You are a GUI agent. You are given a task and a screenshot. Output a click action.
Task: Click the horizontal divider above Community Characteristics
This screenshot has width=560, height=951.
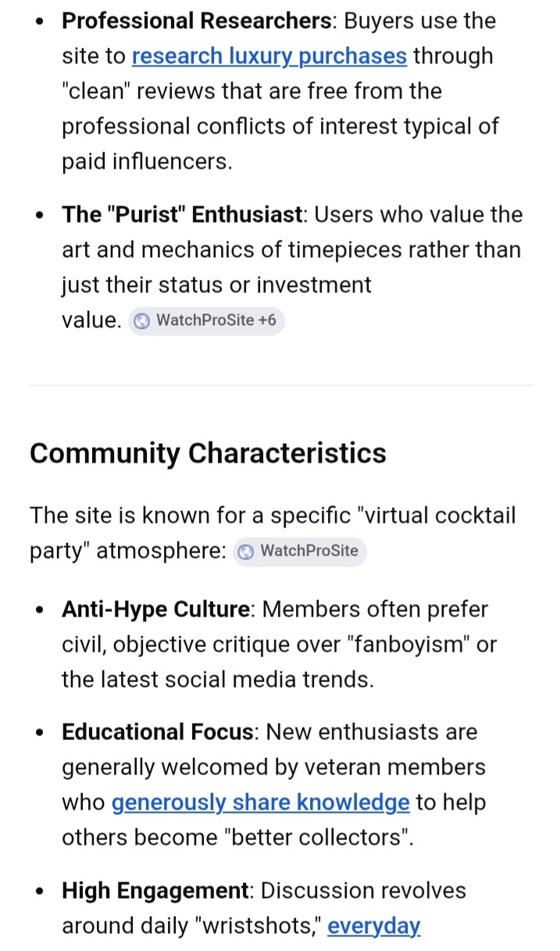(281, 385)
